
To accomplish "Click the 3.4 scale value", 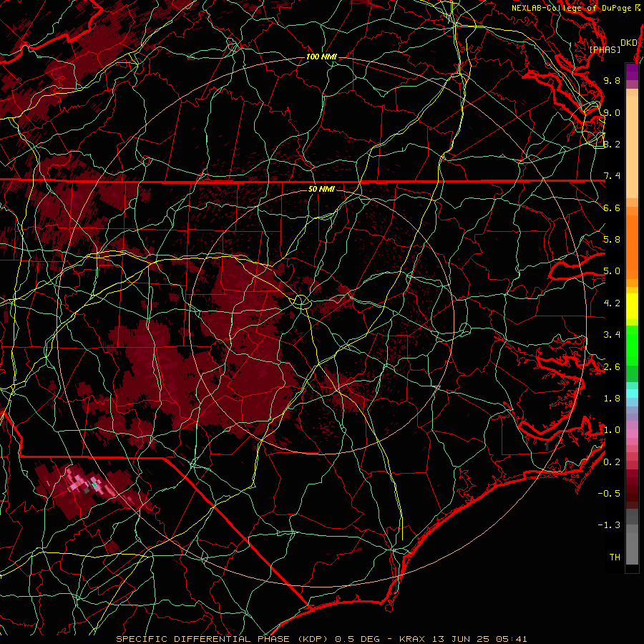I will pos(612,335).
